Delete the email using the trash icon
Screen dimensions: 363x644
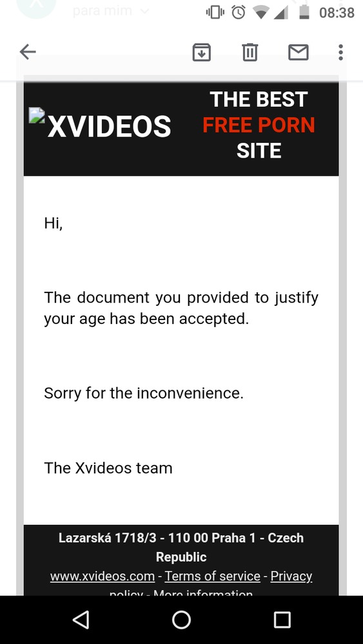point(250,52)
